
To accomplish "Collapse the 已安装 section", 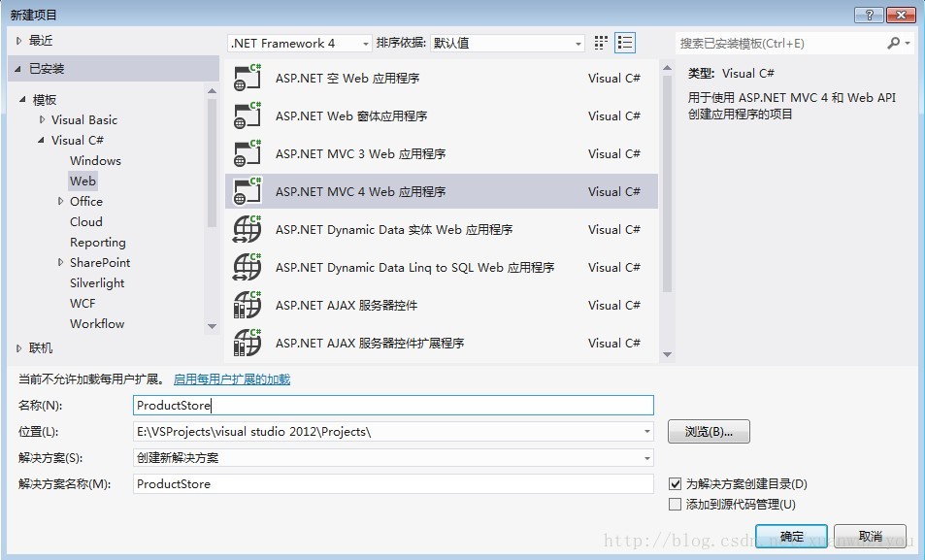I will coord(17,69).
